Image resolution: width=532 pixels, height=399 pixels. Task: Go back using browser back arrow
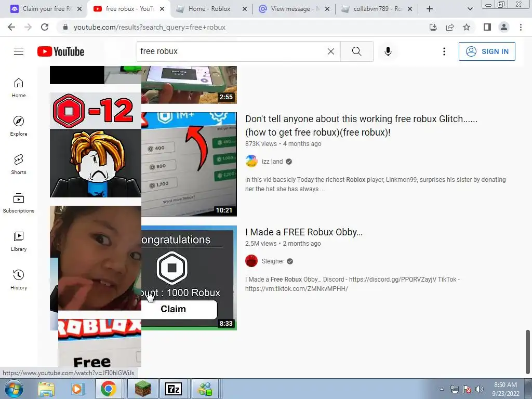point(11,27)
